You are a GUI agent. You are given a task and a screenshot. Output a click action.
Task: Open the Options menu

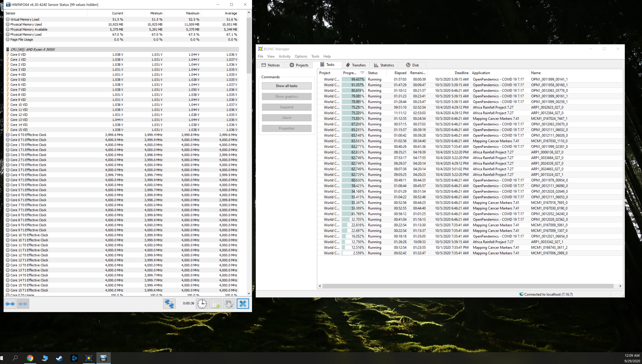point(301,56)
